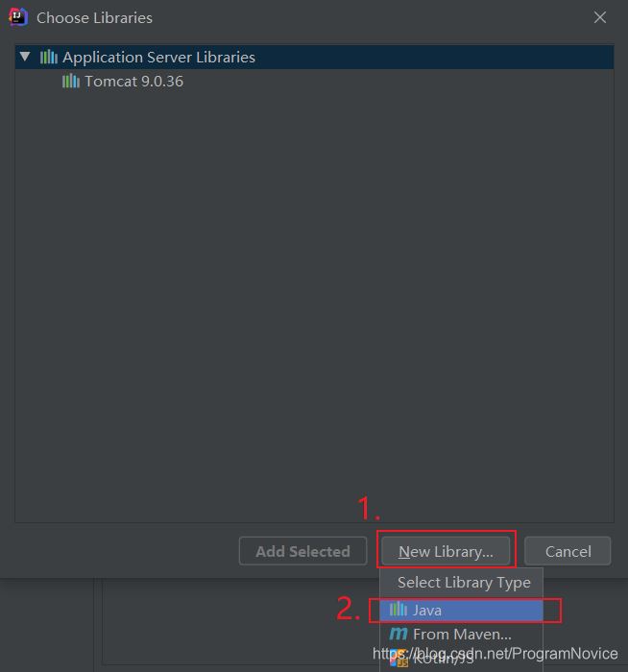
Task: Collapse the Application Server Libraries node
Action: (x=25, y=58)
